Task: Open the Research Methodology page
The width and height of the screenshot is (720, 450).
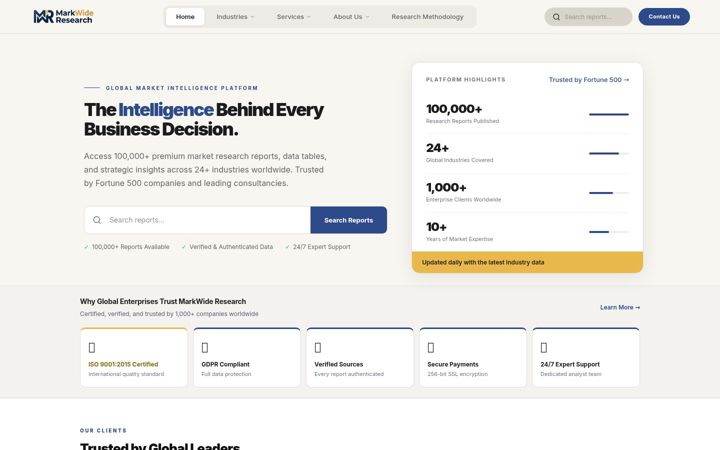Action: [x=428, y=17]
